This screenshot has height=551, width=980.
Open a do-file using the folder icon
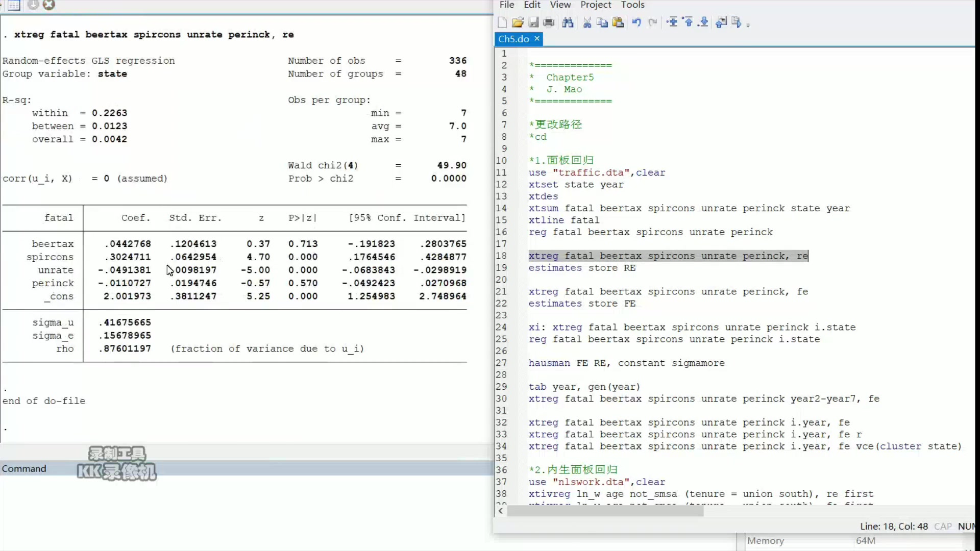click(518, 22)
